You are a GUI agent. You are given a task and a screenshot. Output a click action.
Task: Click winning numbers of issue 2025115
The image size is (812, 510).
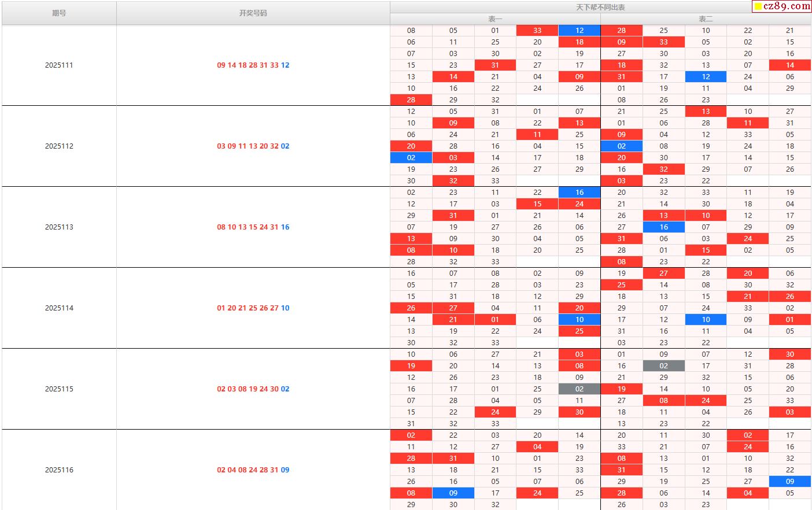(x=253, y=389)
